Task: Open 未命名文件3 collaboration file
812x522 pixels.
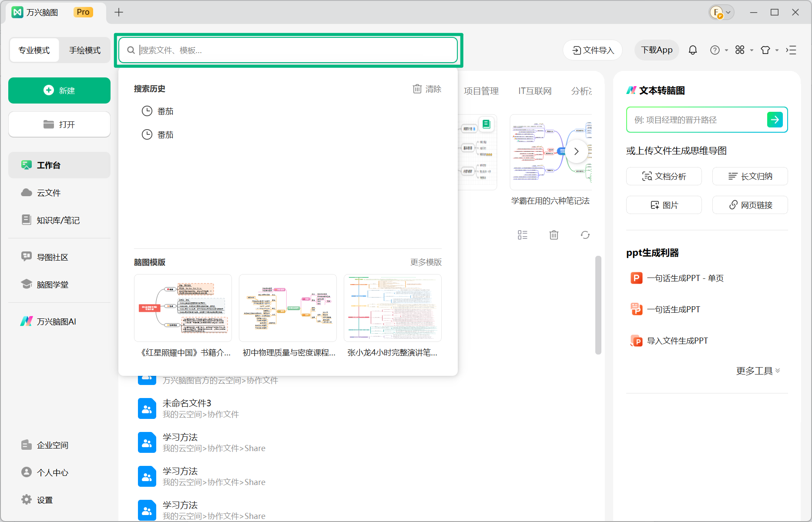Action: click(x=187, y=408)
